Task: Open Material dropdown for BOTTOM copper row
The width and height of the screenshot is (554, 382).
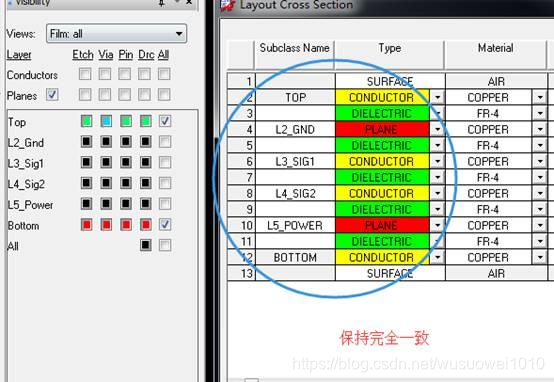Action: pyautogui.click(x=540, y=257)
